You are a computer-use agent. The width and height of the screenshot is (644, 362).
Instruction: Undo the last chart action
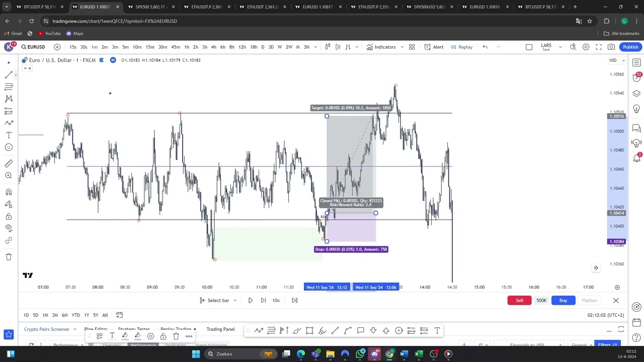(x=485, y=47)
